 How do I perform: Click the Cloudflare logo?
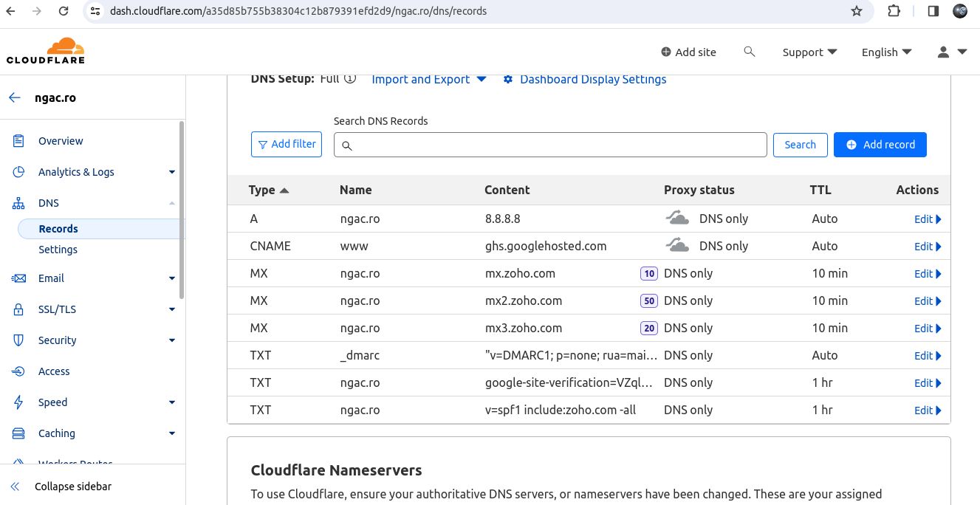click(x=45, y=51)
